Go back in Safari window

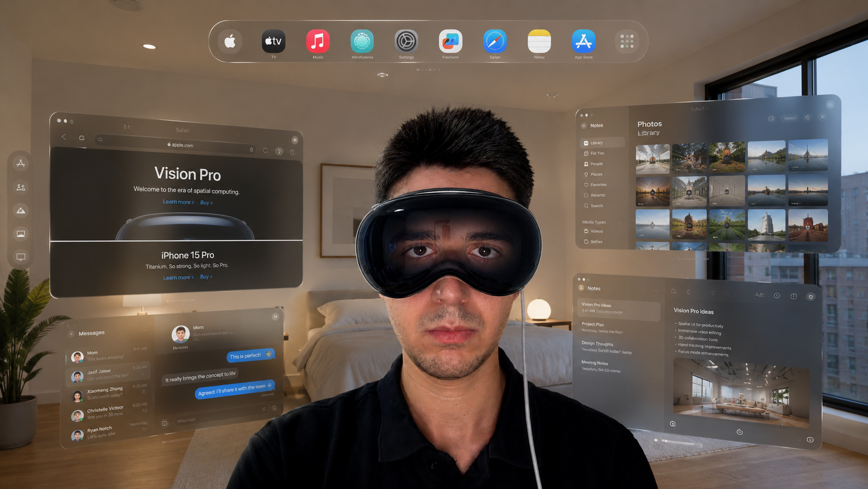64,137
